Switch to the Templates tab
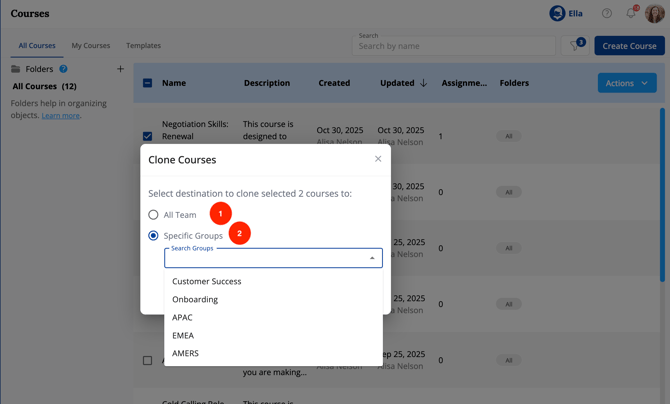670x404 pixels. pyautogui.click(x=143, y=45)
